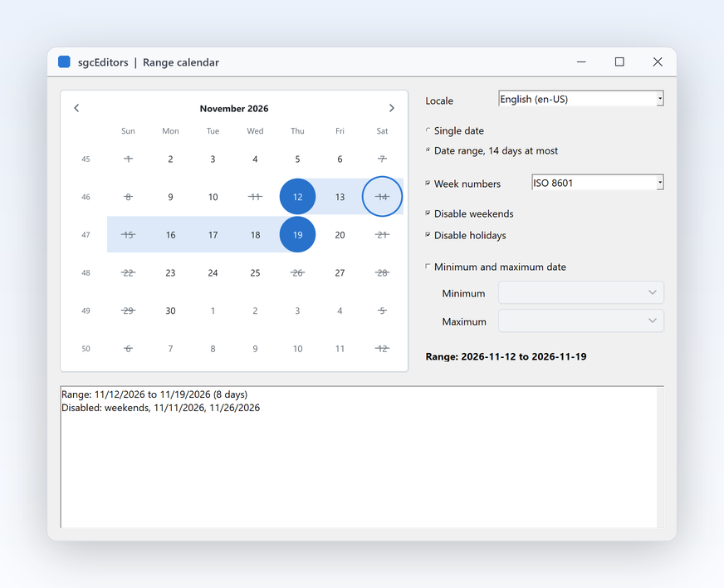Click week number 47 label
The height and width of the screenshot is (588, 724).
86,235
